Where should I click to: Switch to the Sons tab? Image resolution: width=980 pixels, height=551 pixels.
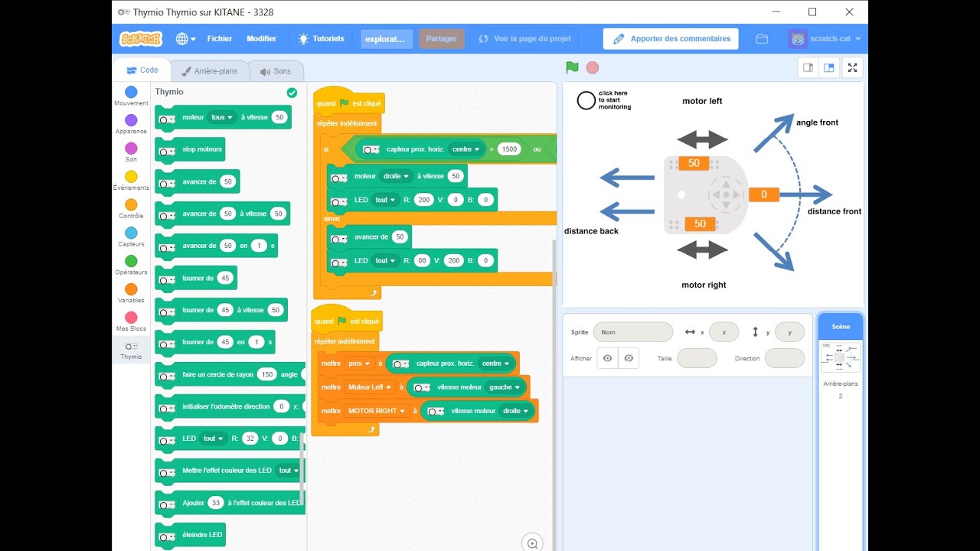pyautogui.click(x=276, y=71)
